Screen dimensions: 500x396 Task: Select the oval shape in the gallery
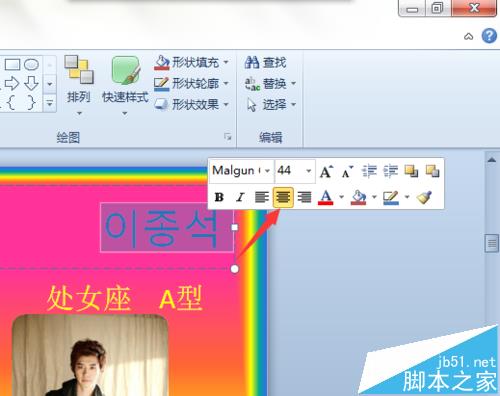[x=32, y=64]
